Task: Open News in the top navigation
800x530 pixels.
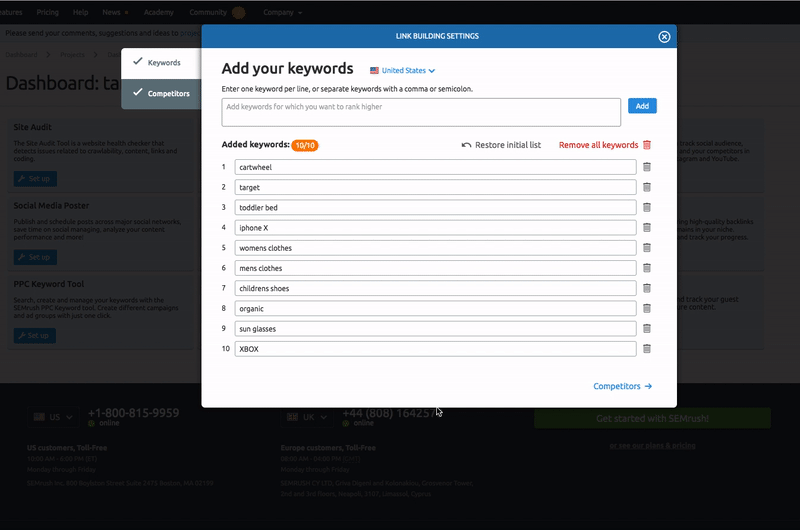Action: click(x=111, y=12)
